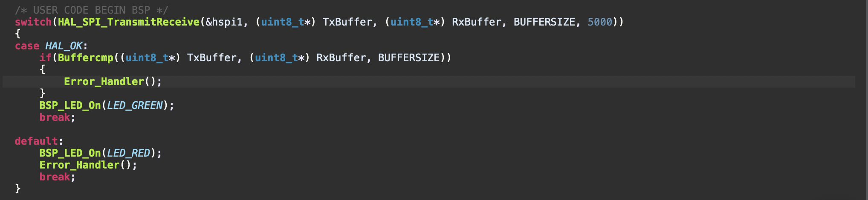Click the break below the LED_GREEN line

[55, 117]
